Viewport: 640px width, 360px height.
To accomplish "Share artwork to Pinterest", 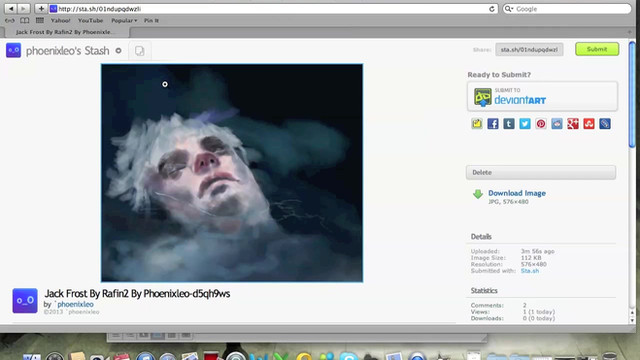I will coord(541,124).
